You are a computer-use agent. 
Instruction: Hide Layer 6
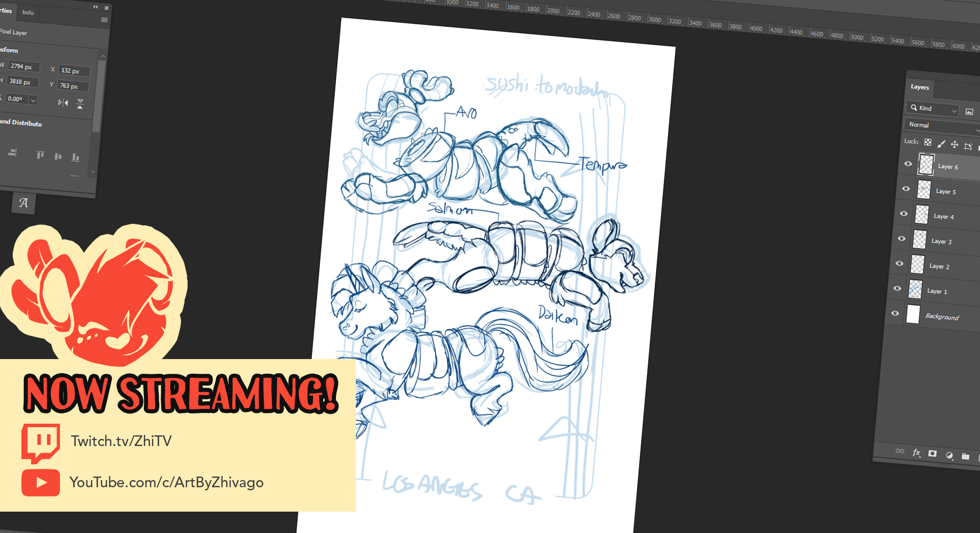(908, 164)
